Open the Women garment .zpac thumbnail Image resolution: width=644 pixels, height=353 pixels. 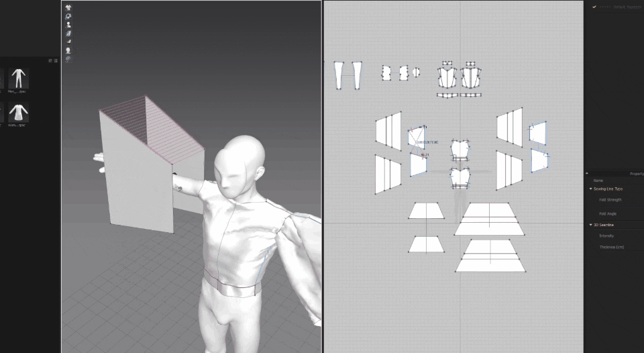[x=18, y=115]
